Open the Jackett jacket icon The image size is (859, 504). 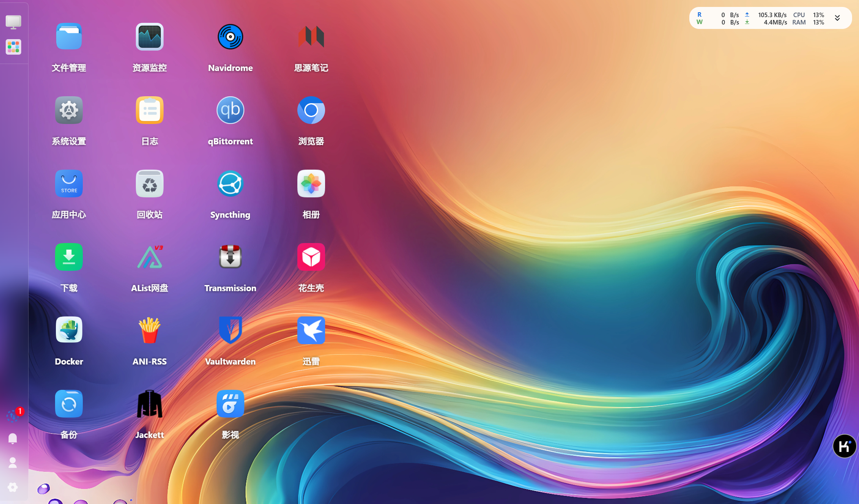click(149, 404)
